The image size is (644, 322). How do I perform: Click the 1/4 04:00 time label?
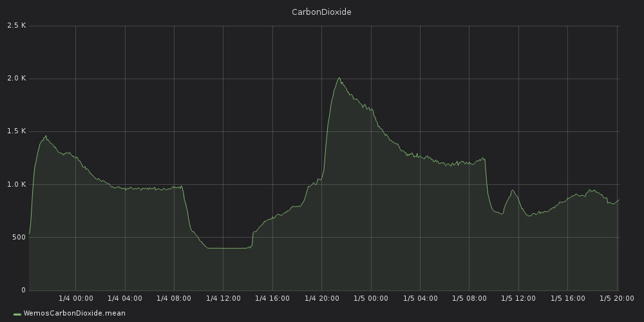[125, 298]
